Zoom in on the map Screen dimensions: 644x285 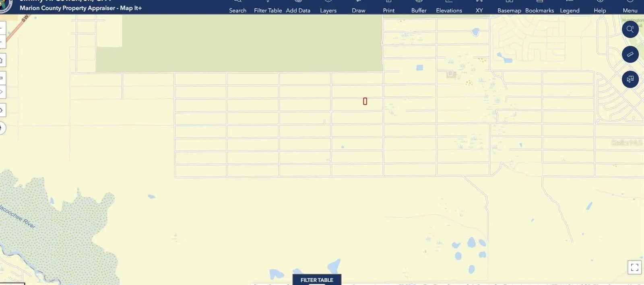(2, 28)
